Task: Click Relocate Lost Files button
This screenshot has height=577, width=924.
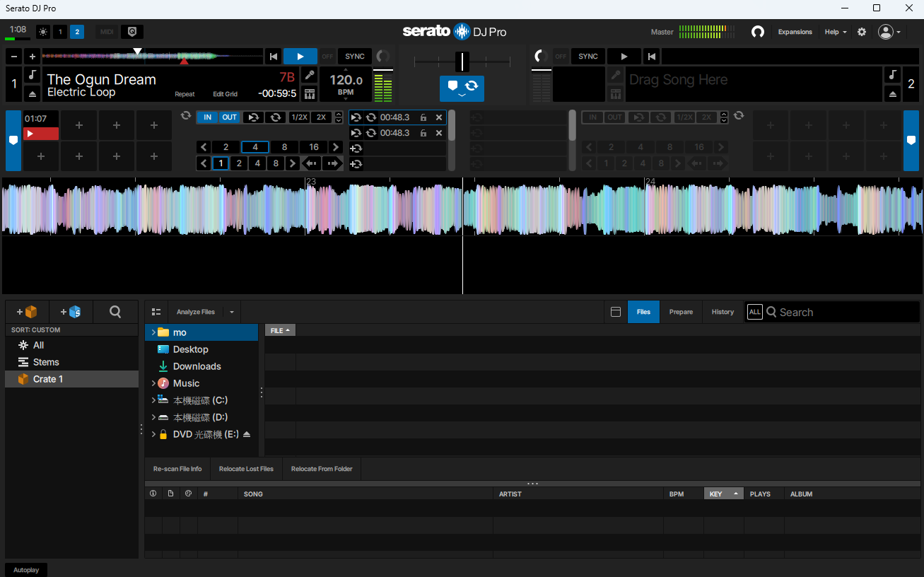Action: point(246,469)
